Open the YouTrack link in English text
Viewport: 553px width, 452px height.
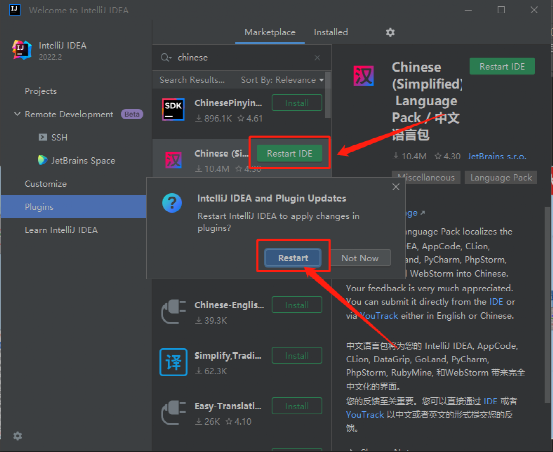click(x=379, y=316)
